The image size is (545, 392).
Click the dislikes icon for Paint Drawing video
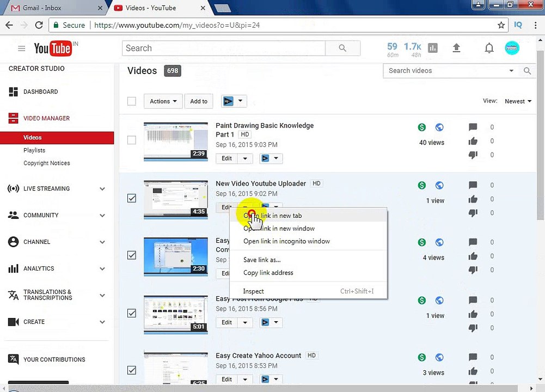coord(473,155)
